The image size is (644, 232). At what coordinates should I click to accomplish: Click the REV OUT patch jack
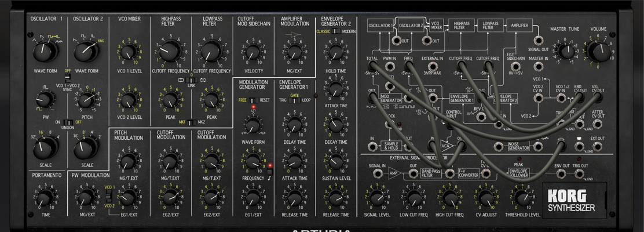coord(481,117)
